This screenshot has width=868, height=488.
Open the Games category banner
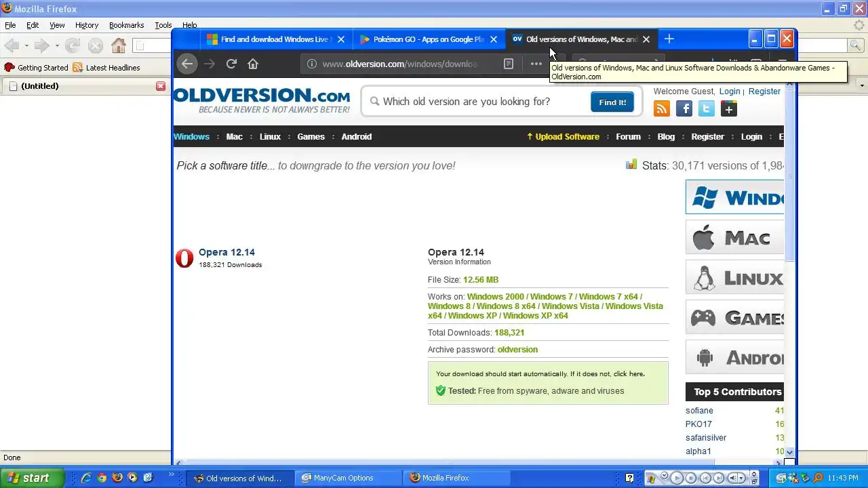734,317
